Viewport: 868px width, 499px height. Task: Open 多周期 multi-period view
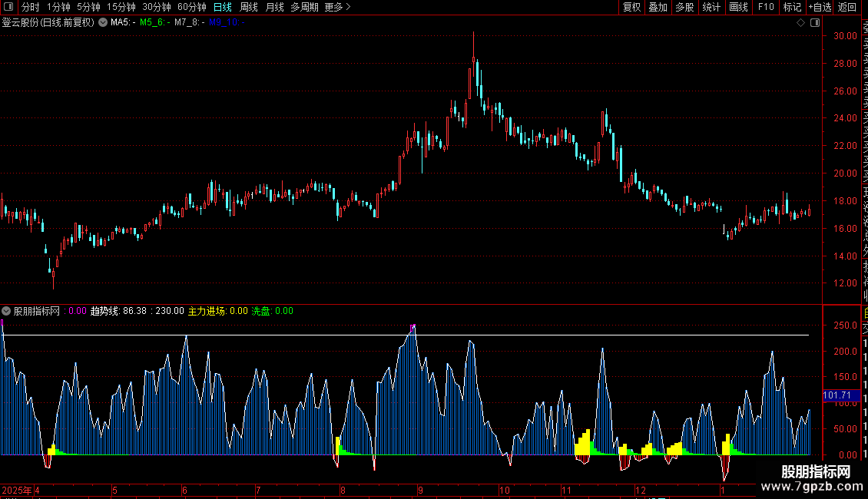tap(304, 7)
